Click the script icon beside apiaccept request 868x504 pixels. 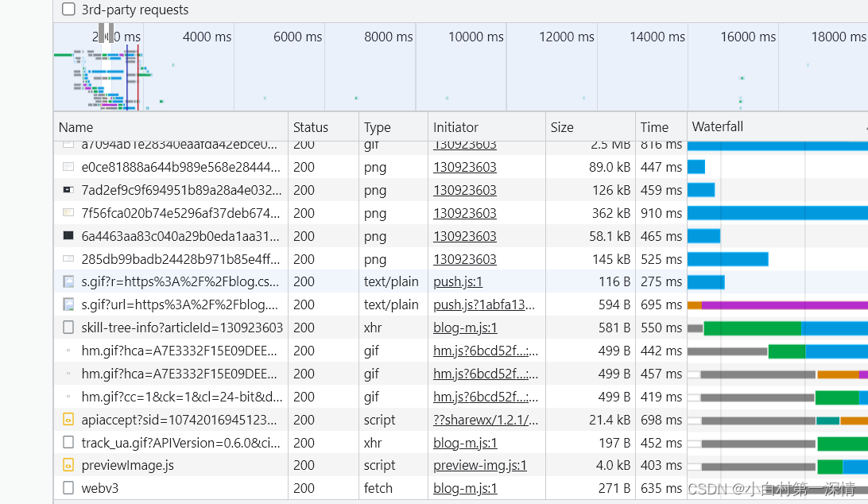tap(68, 420)
